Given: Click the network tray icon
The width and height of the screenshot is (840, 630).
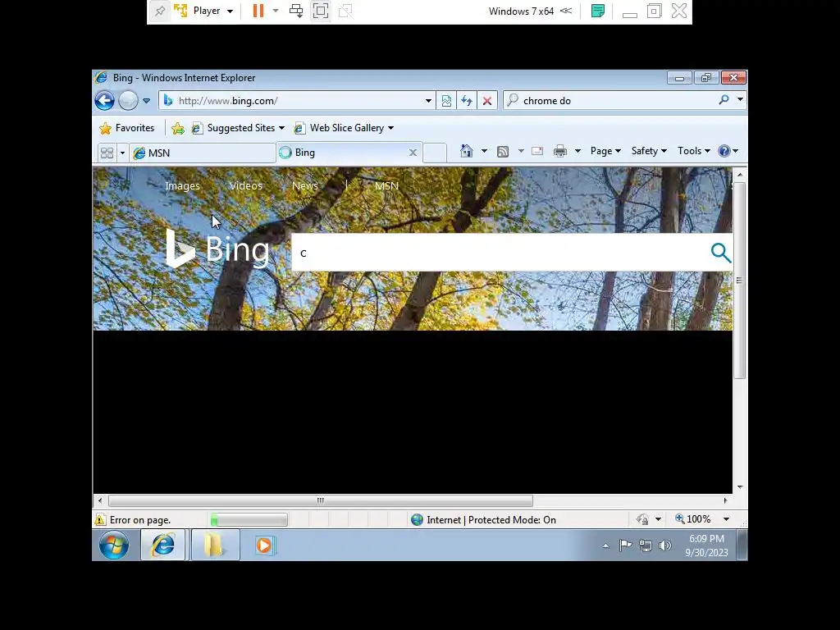Looking at the screenshot, I should tap(646, 546).
